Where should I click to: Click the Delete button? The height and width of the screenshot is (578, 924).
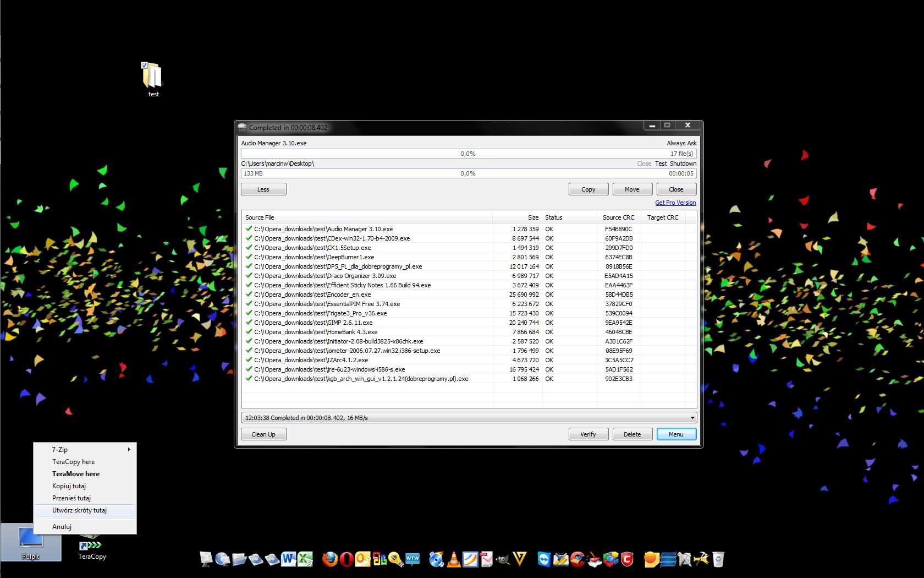pos(632,434)
